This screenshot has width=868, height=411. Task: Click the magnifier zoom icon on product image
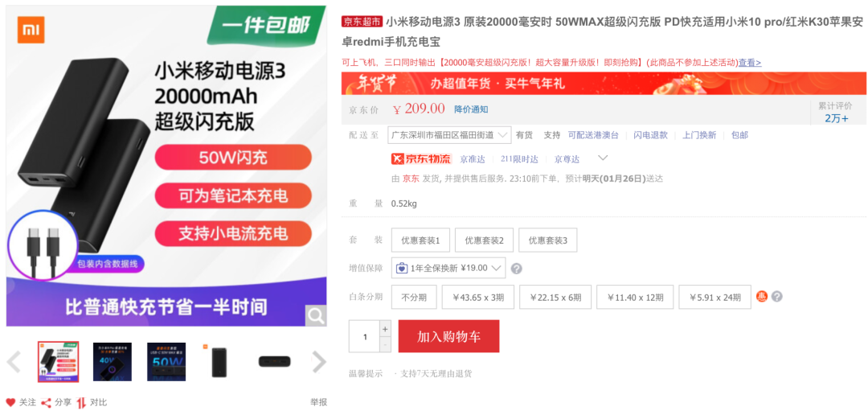point(316,316)
